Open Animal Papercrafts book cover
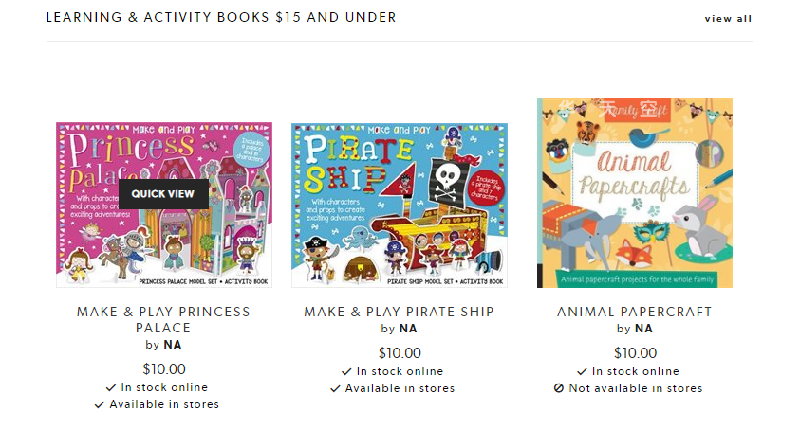800x447 pixels. (635, 193)
